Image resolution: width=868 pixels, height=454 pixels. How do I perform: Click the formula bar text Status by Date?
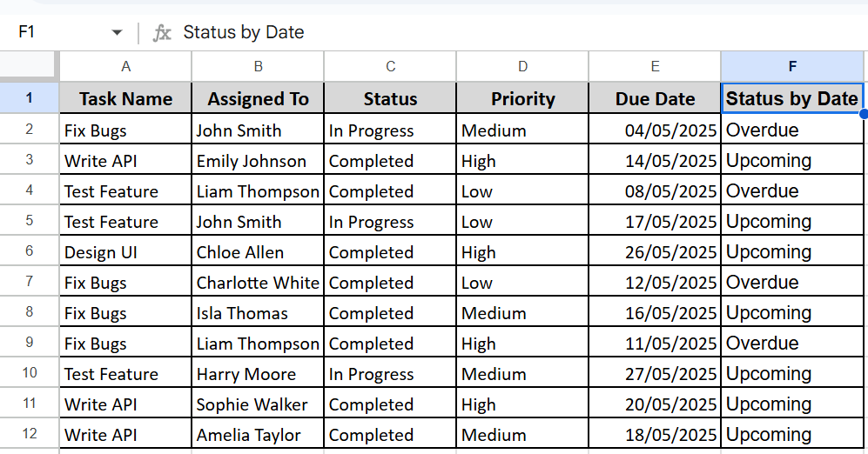[x=244, y=32]
